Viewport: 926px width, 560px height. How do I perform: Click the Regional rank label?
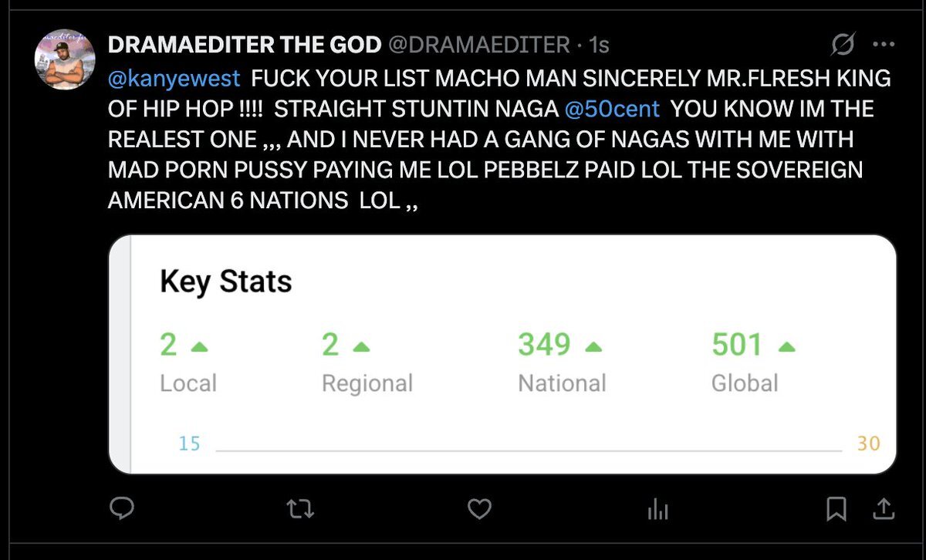coord(367,383)
